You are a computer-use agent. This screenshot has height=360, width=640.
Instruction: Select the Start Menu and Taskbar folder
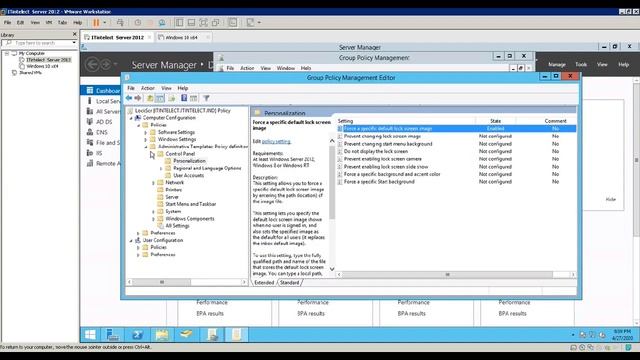pos(190,204)
